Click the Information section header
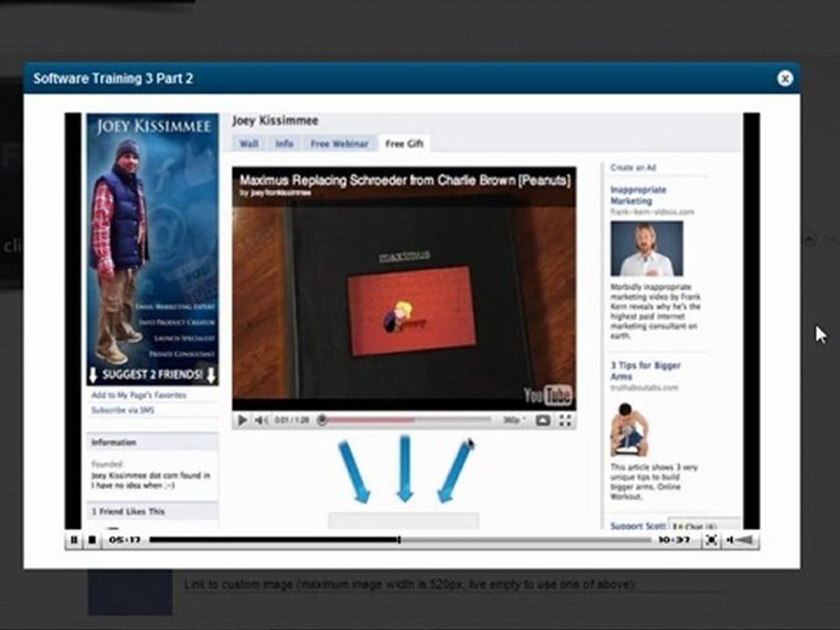The height and width of the screenshot is (630, 840). tap(152, 443)
